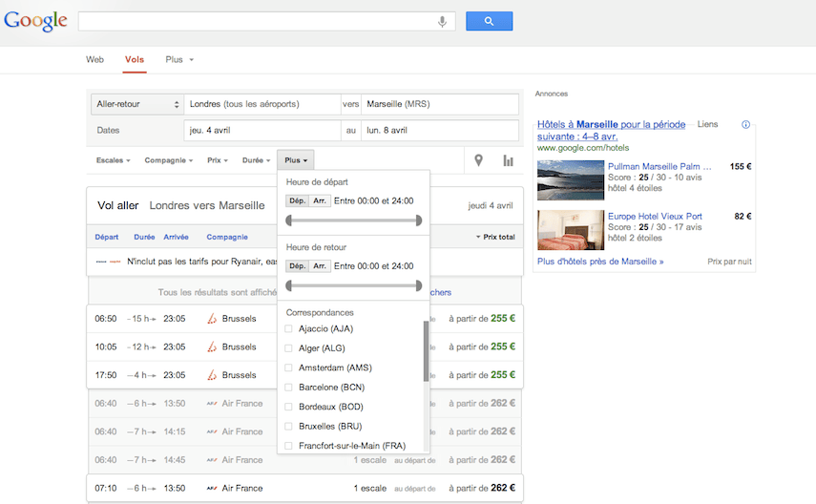Image resolution: width=816 pixels, height=504 pixels.
Task: Select the 06:50 Brussels flight row
Action: pos(305,319)
